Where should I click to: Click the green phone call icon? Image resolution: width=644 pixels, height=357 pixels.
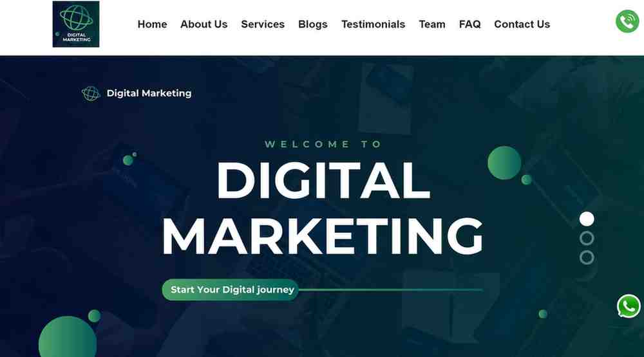click(x=627, y=21)
